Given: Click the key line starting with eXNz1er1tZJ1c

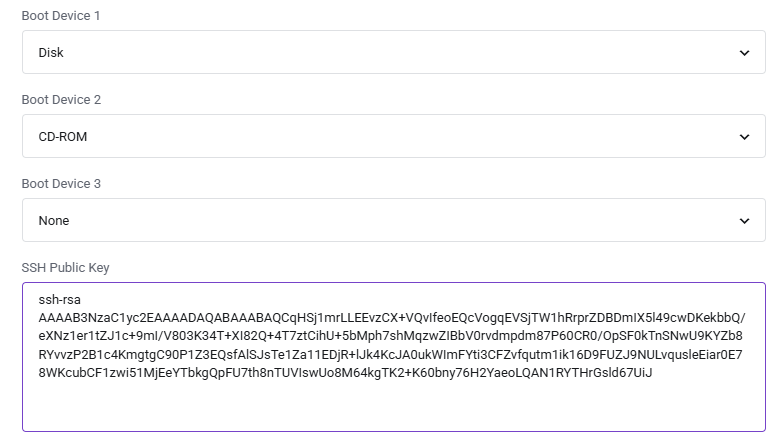Looking at the screenshot, I should pos(390,336).
